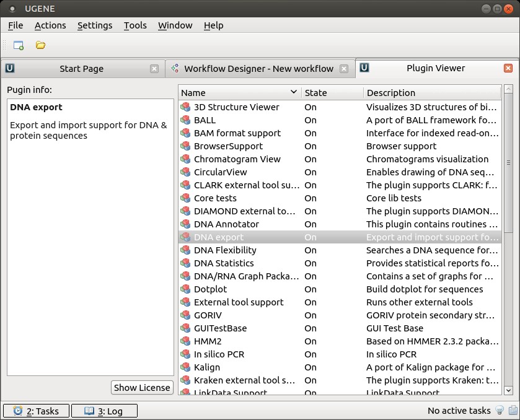The width and height of the screenshot is (520, 420).
Task: Click the On state for GORIV
Action: (311, 315)
